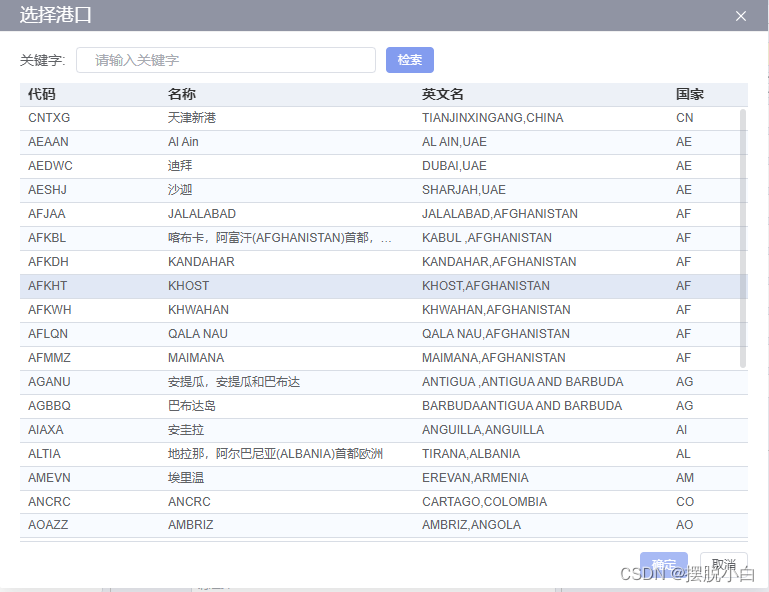The width and height of the screenshot is (769, 592).
Task: Click the SHARJAH,UAE cell
Action: click(463, 190)
